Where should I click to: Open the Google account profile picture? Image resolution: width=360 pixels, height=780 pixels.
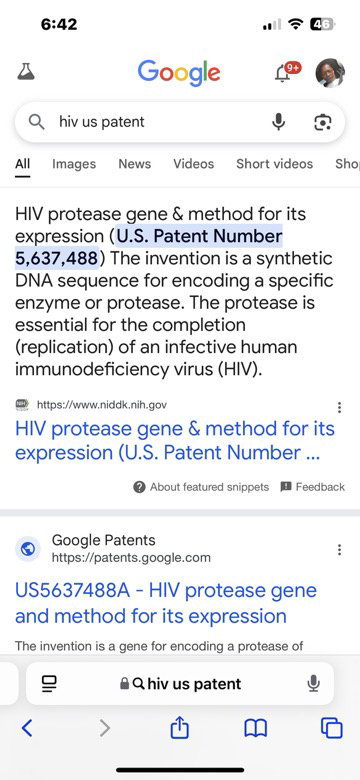point(330,73)
